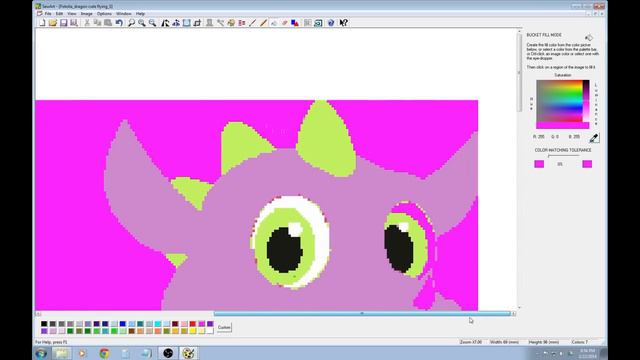
Task: Open the Window menu
Action: point(124,13)
